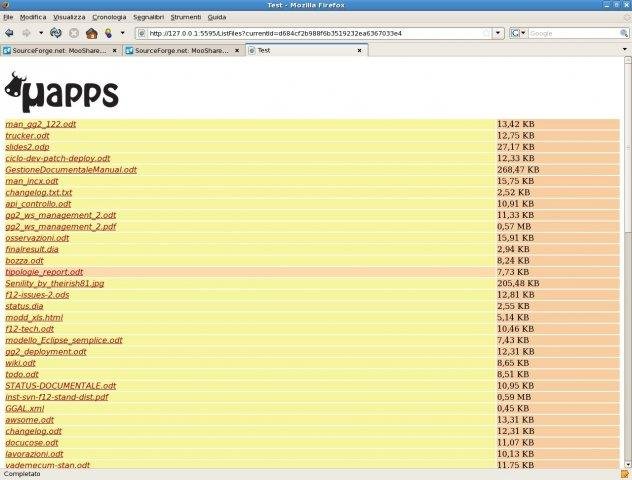Reload the current page
This screenshot has height=480, width=632.
[56, 33]
